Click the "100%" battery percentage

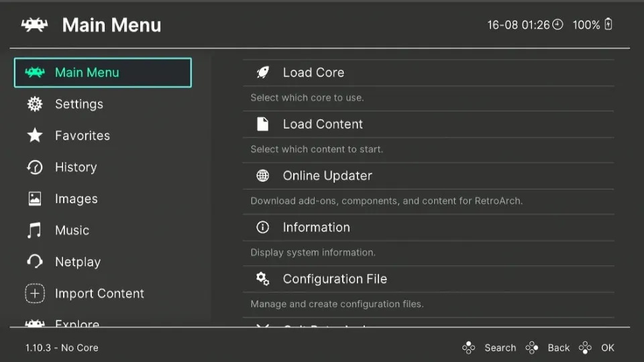[x=586, y=25]
